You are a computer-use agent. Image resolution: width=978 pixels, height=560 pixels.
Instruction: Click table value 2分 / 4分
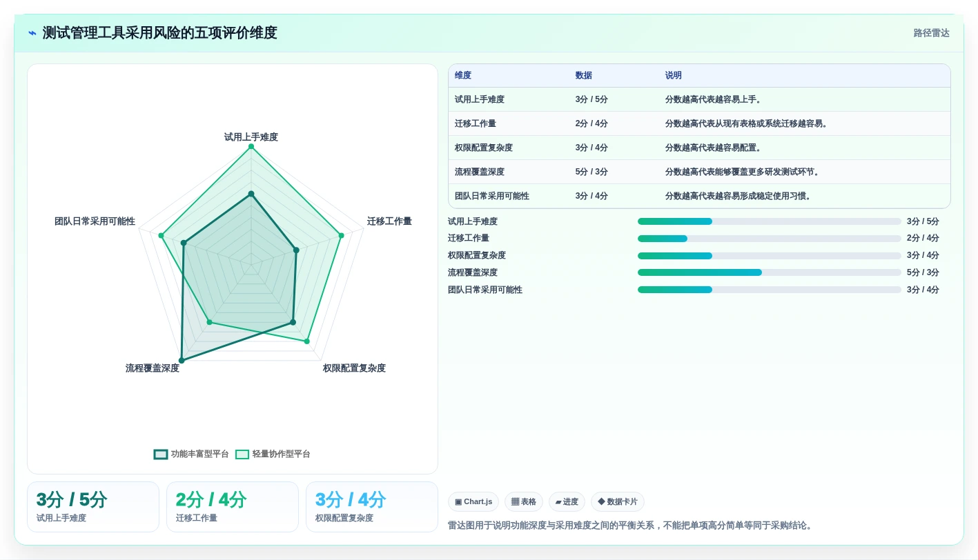tap(591, 124)
